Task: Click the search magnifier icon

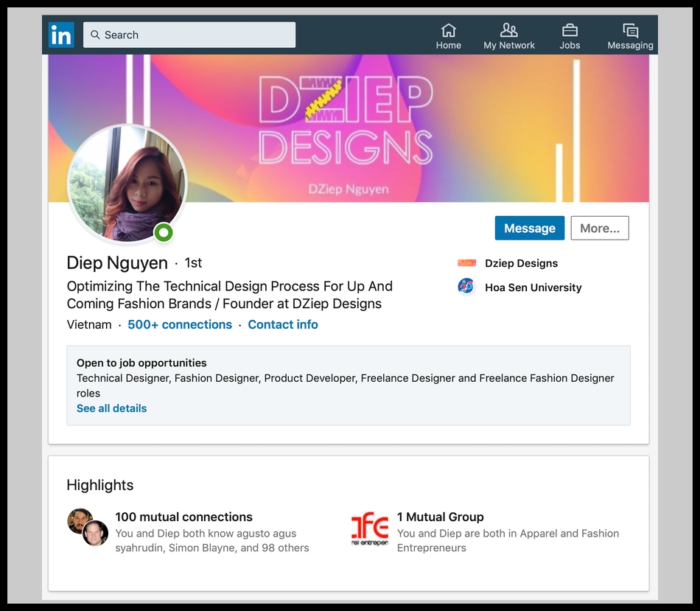Action: [x=95, y=35]
